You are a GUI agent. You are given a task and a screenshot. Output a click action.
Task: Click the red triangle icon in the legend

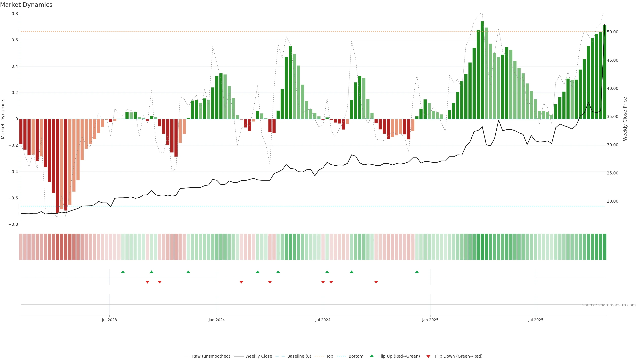tap(428, 356)
